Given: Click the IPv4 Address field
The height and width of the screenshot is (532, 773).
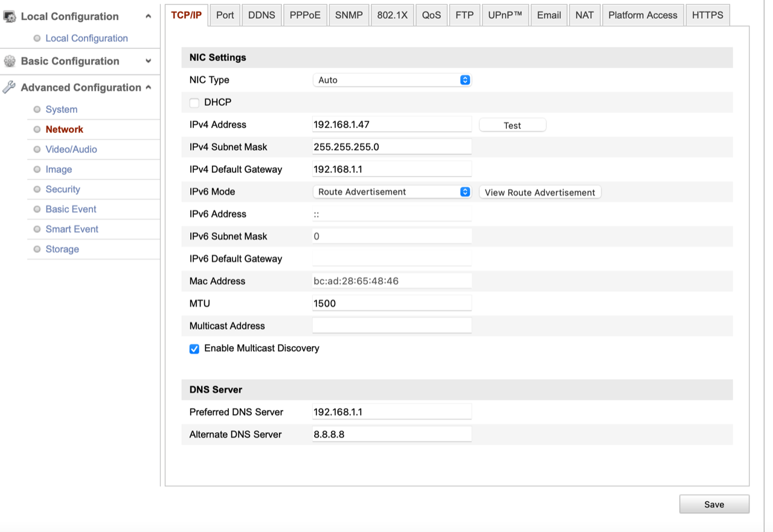Looking at the screenshot, I should click(391, 124).
